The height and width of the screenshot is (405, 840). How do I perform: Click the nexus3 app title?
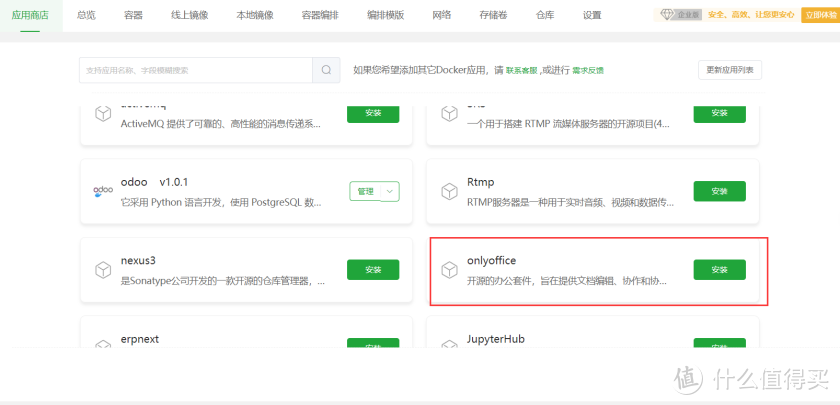click(x=138, y=261)
